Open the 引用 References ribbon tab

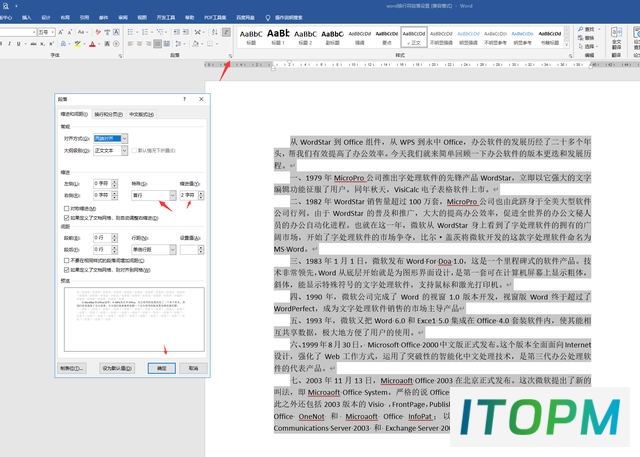pyautogui.click(x=84, y=18)
